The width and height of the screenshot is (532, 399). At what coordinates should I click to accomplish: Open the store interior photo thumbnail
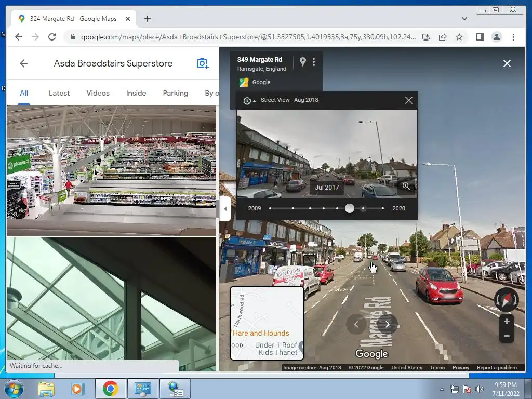(112, 170)
